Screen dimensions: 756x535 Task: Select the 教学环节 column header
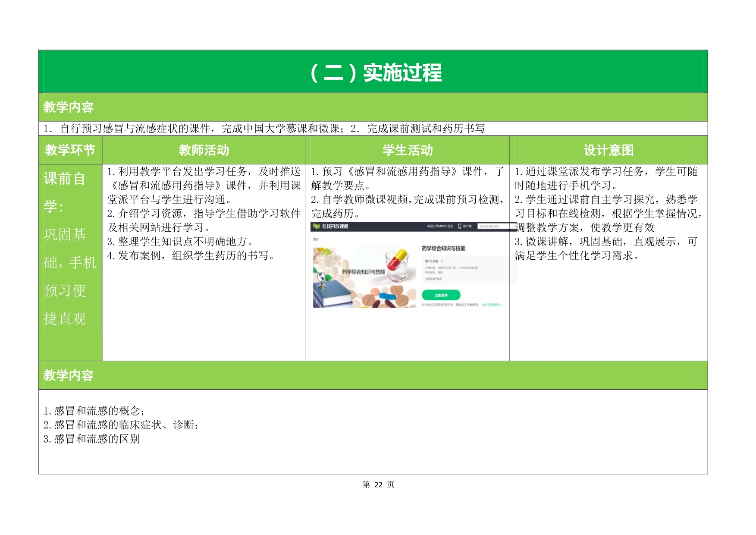click(70, 150)
